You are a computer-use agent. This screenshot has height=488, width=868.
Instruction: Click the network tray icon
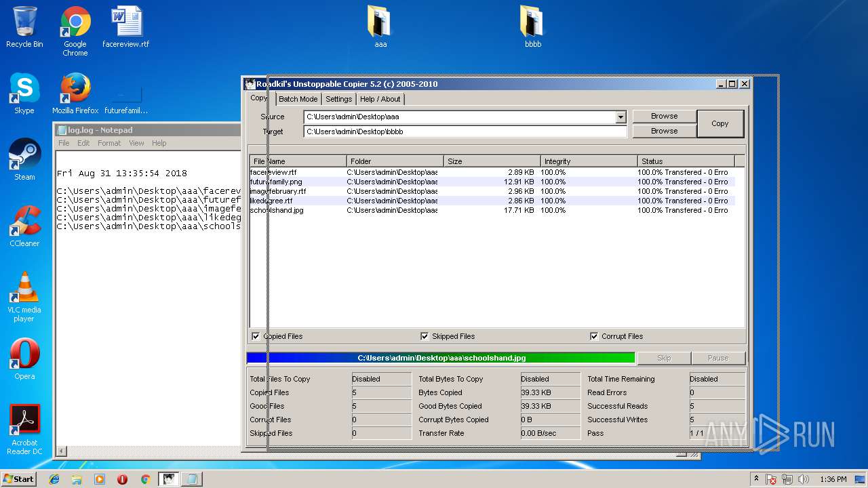[788, 479]
